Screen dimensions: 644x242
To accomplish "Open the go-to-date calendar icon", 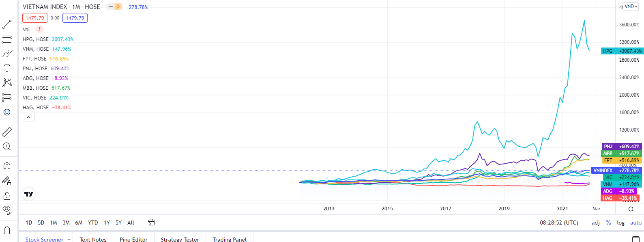I will click(x=151, y=223).
